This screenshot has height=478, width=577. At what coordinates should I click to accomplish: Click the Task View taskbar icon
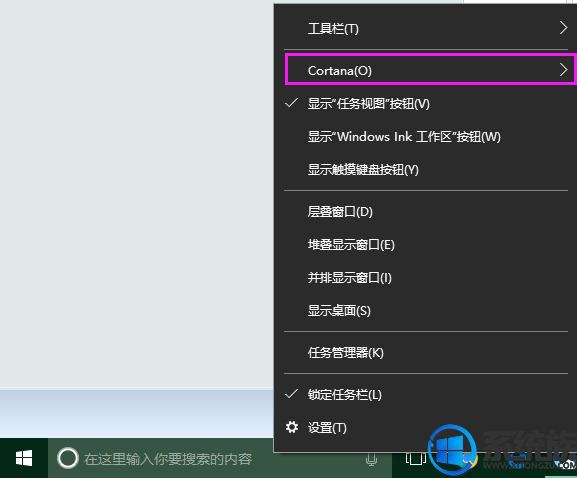click(x=416, y=458)
